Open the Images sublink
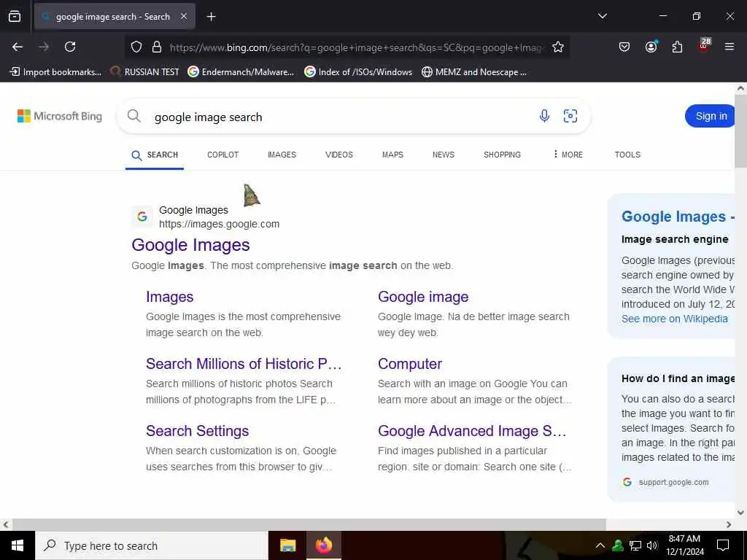This screenshot has width=747, height=560. (169, 297)
